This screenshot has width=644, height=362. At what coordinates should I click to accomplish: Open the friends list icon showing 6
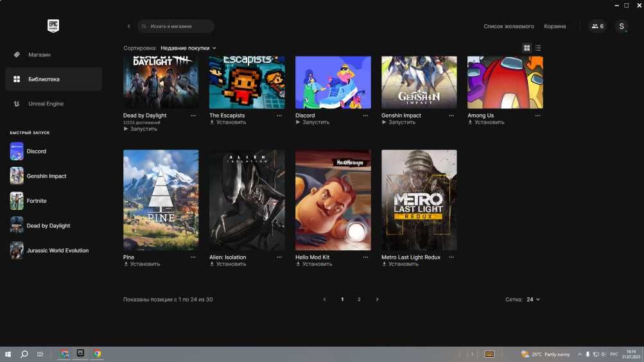pyautogui.click(x=598, y=26)
